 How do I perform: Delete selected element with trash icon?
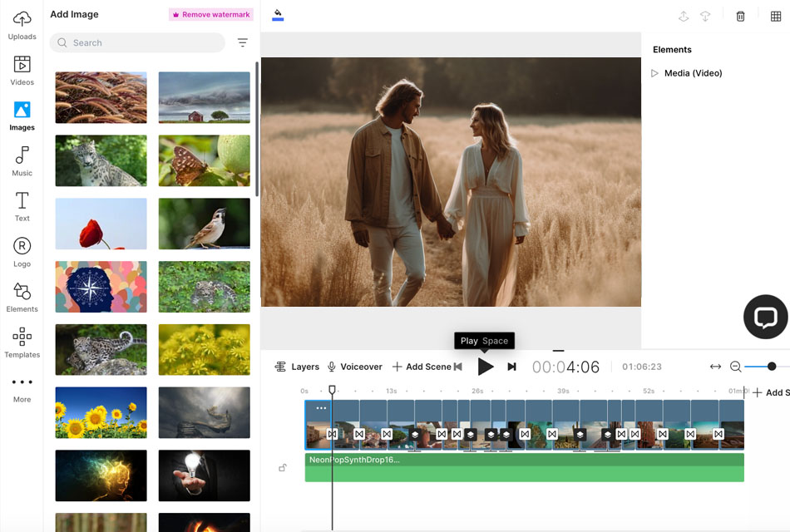click(740, 17)
